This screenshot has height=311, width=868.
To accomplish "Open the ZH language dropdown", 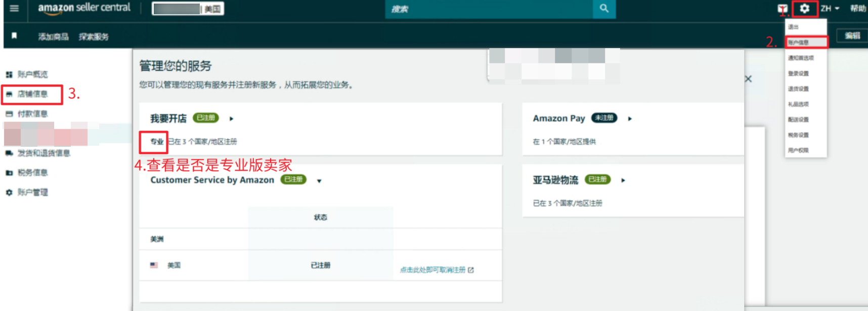I will (x=830, y=9).
